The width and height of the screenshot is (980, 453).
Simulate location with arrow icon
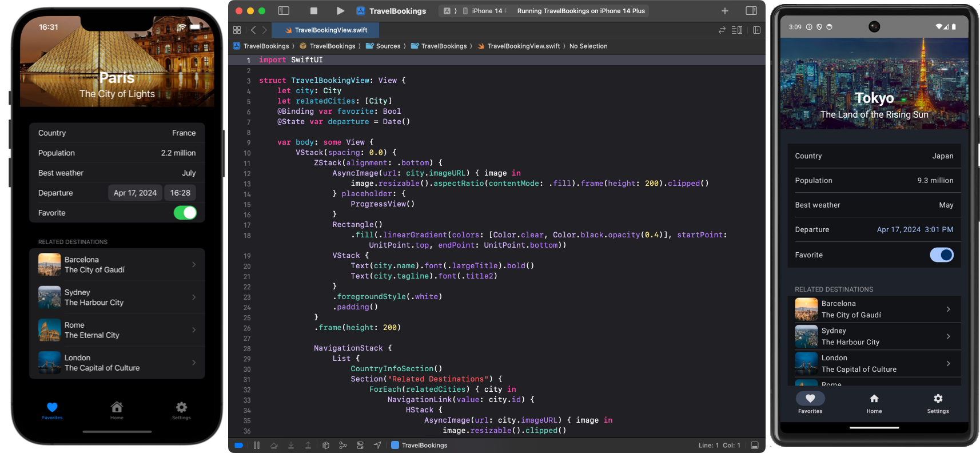pyautogui.click(x=377, y=445)
